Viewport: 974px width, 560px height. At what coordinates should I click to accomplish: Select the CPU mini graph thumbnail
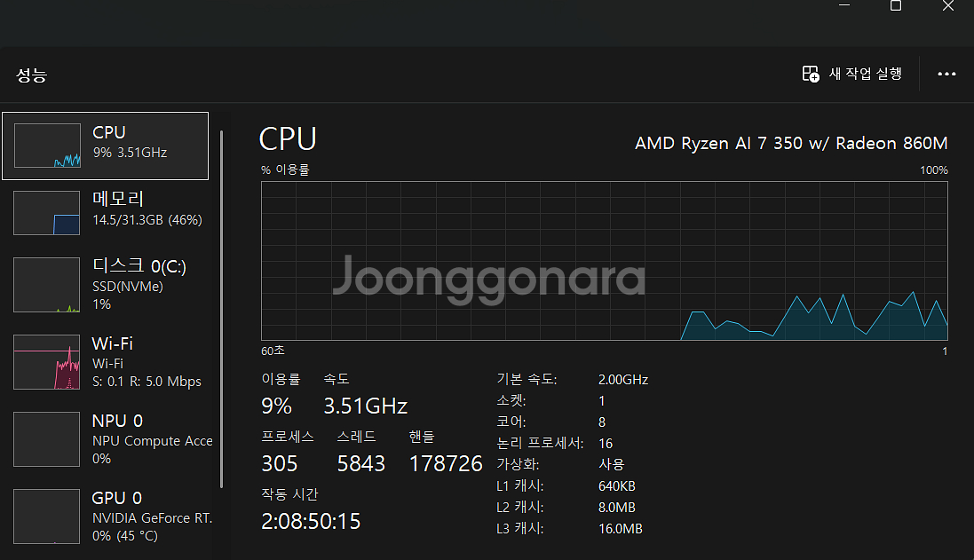[x=47, y=146]
